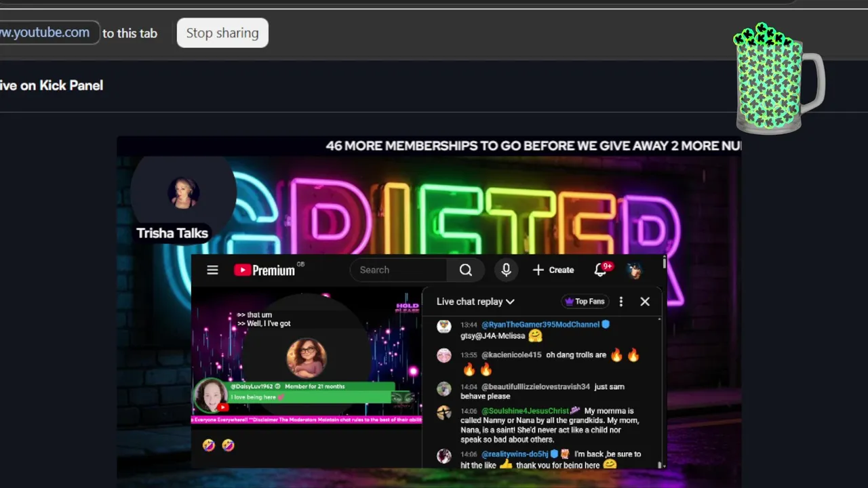Expand the Live chat replay dropdown
This screenshot has height=488, width=868.
[x=475, y=302]
